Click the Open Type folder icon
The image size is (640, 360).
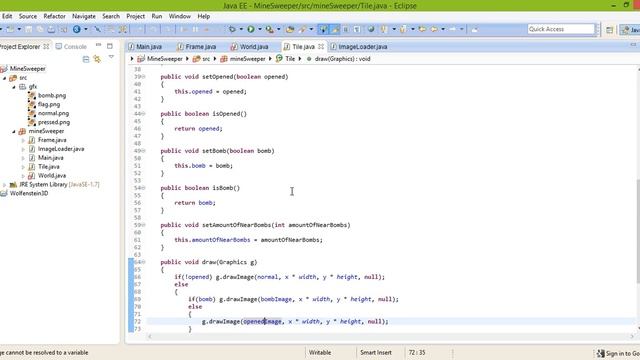[290, 29]
